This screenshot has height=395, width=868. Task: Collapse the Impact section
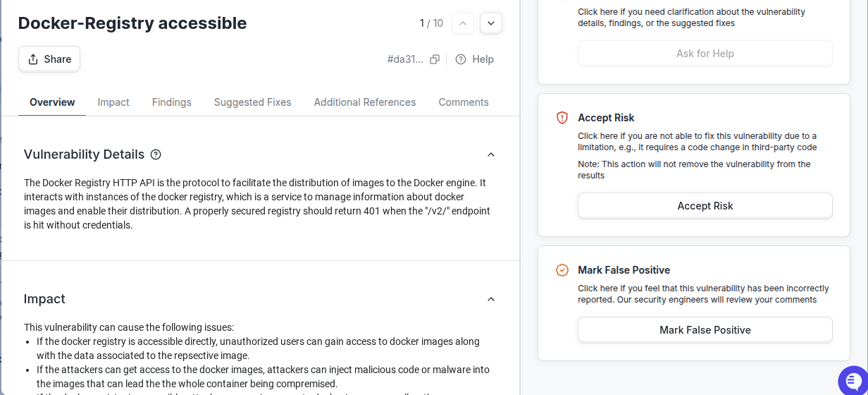491,299
